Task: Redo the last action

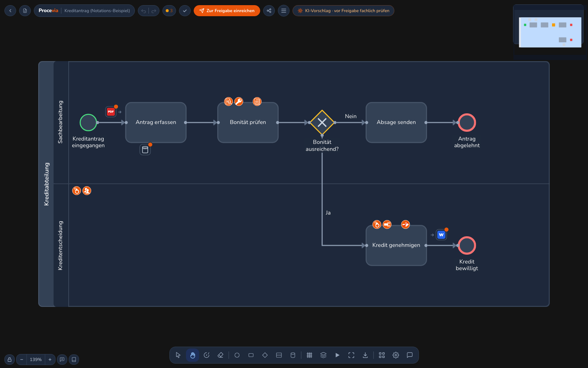Action: 154,11
